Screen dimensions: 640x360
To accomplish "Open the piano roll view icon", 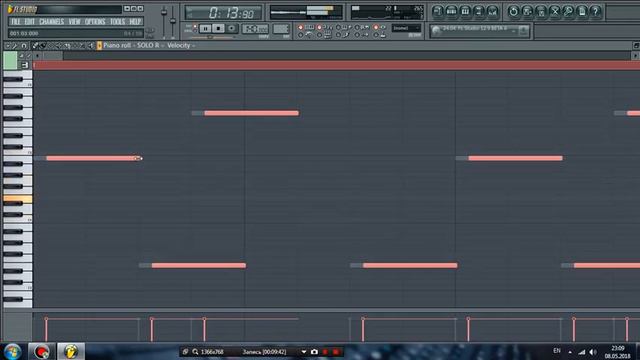I will coord(465,11).
